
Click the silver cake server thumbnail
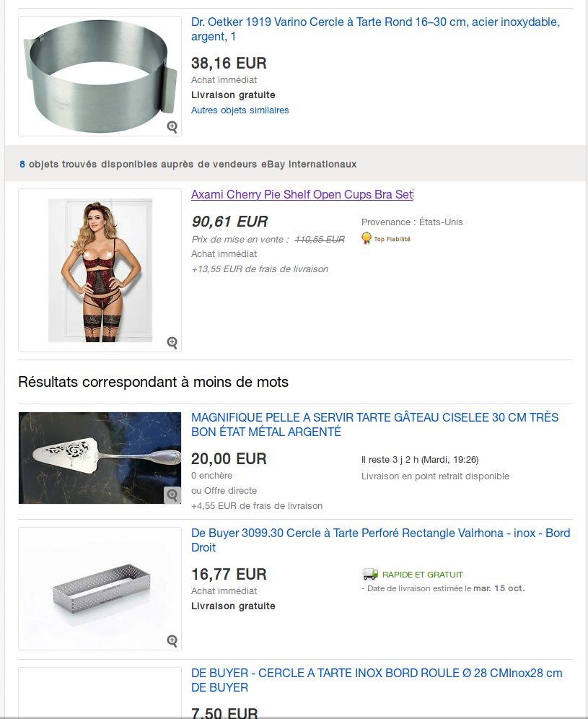tap(100, 458)
